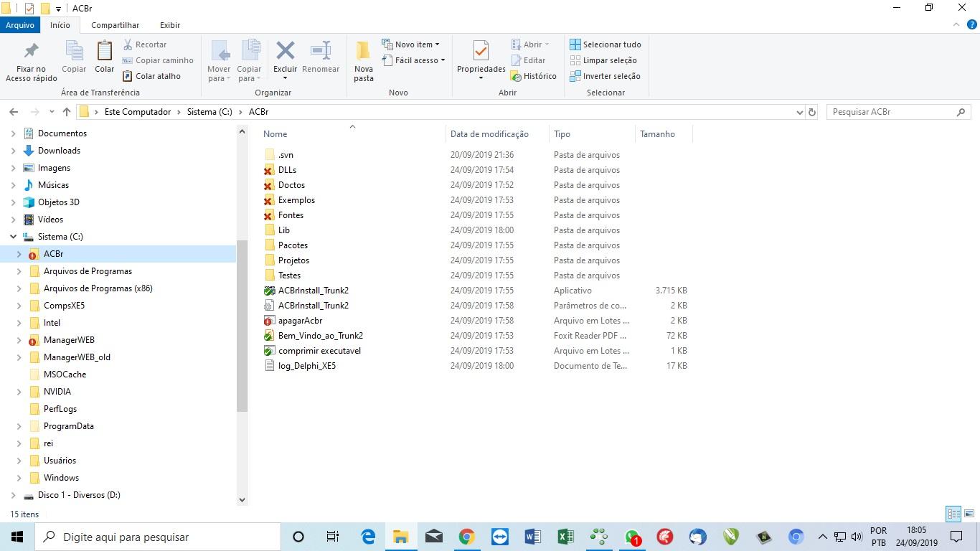Image resolution: width=980 pixels, height=551 pixels.
Task: Click Inverter seleção
Action: (605, 76)
